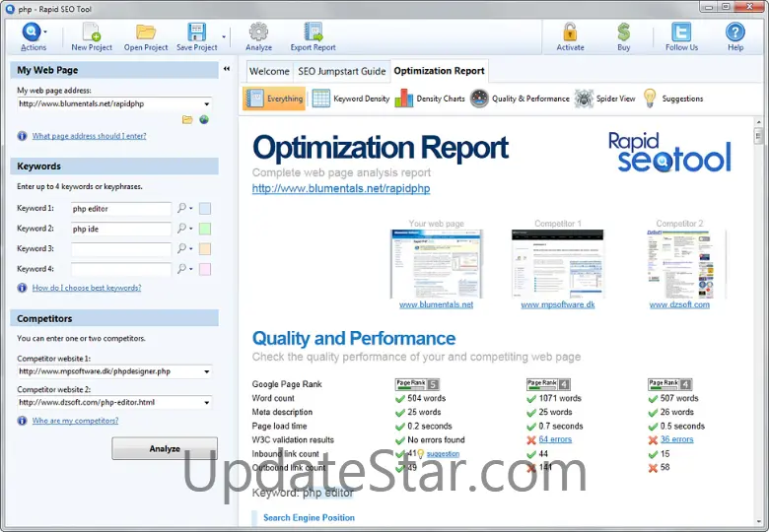Click the magnifier icon for Keyword 4
This screenshot has height=532, width=769.
pos(182,269)
